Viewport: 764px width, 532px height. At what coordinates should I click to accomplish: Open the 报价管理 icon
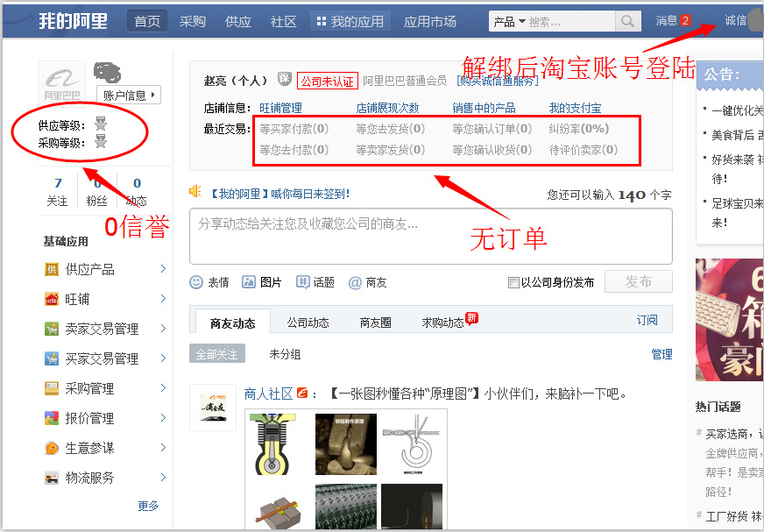(52, 418)
